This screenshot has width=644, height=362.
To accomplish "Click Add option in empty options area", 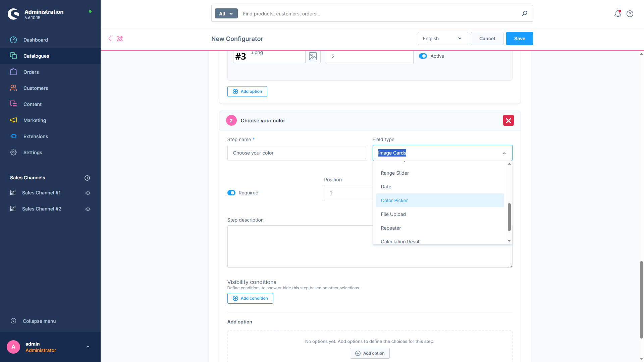I will pos(370,353).
